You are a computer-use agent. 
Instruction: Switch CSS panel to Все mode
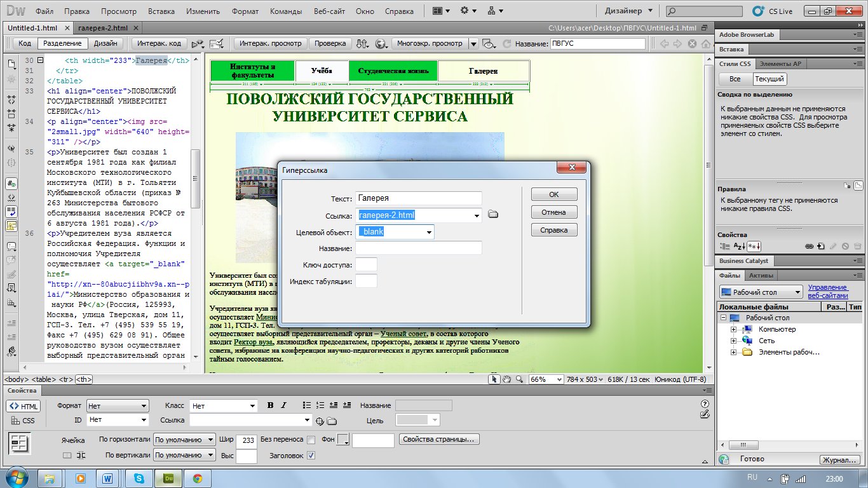(x=735, y=79)
